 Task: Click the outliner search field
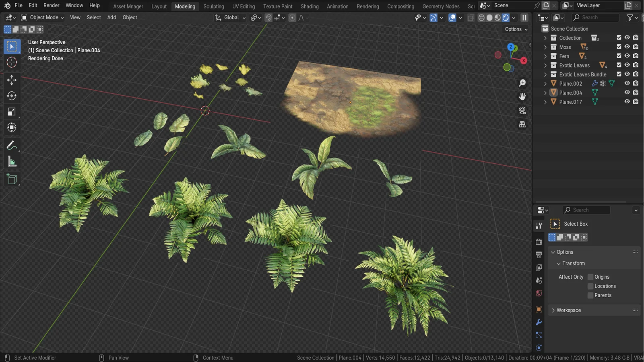595,18
